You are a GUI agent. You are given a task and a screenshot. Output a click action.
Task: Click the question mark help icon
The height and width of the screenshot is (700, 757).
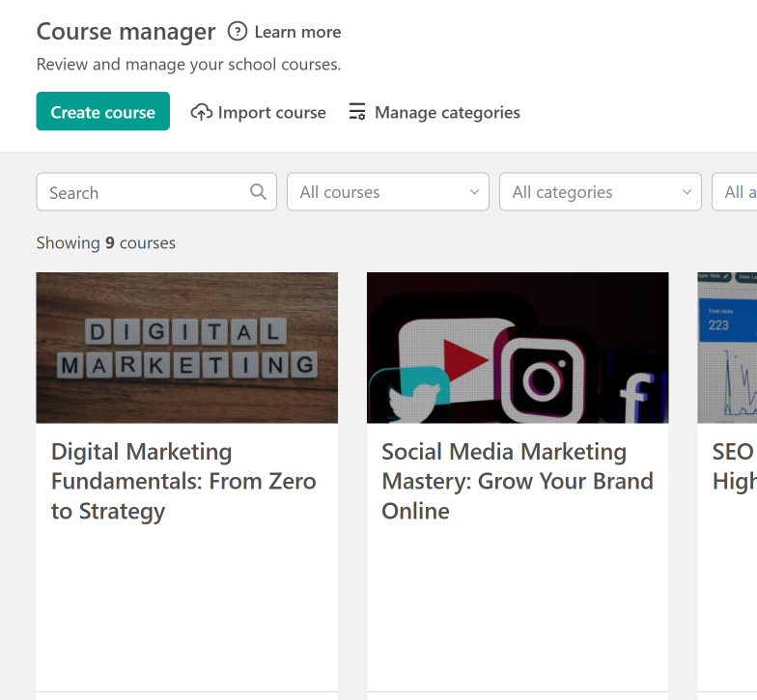238,32
